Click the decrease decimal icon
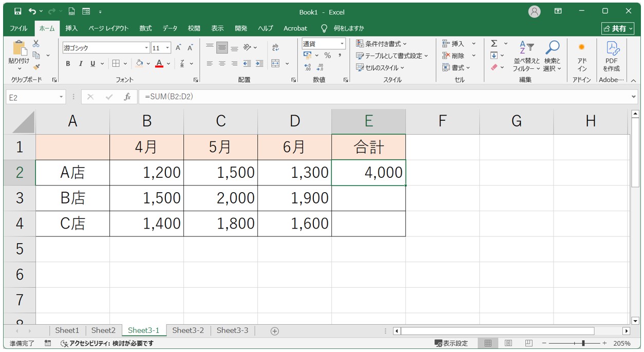This screenshot has height=352, width=644. click(x=320, y=67)
